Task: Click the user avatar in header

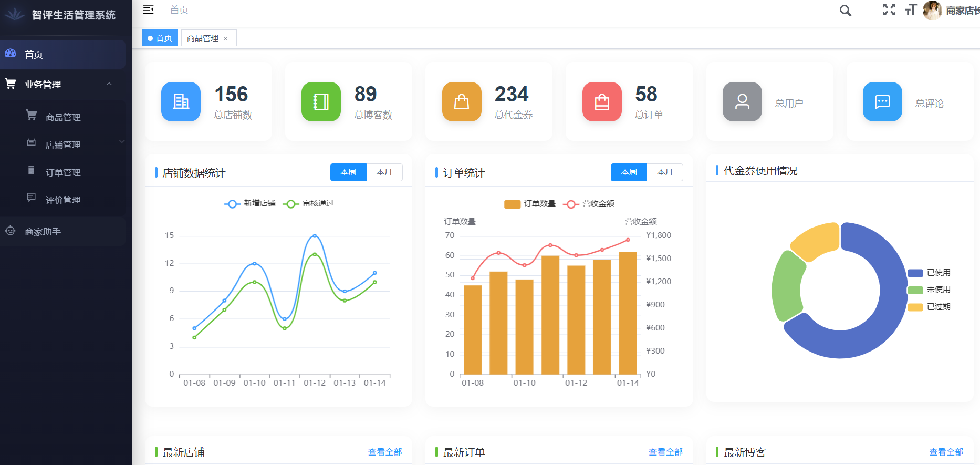Action: (x=932, y=11)
